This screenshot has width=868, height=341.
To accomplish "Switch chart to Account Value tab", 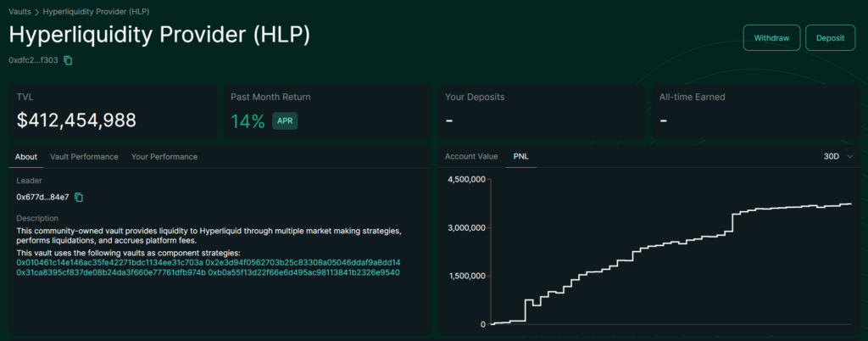I will [471, 157].
